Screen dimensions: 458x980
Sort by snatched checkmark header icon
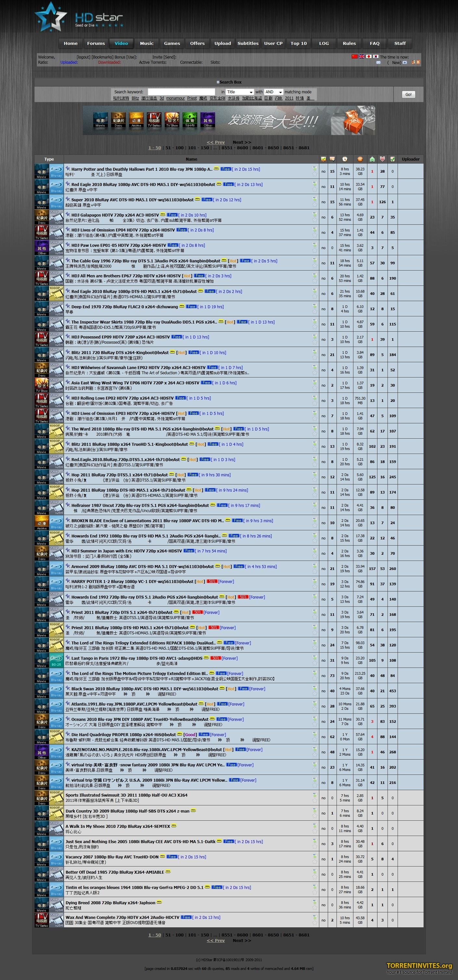393,159
